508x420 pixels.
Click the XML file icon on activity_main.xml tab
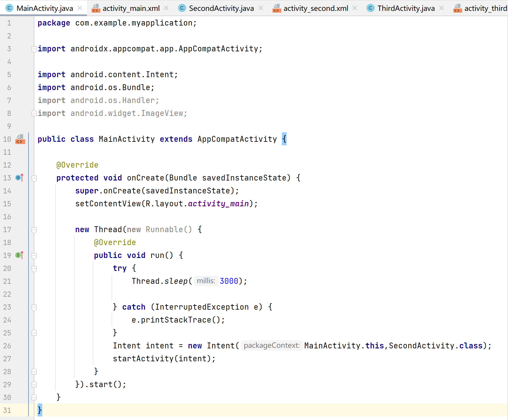click(96, 8)
